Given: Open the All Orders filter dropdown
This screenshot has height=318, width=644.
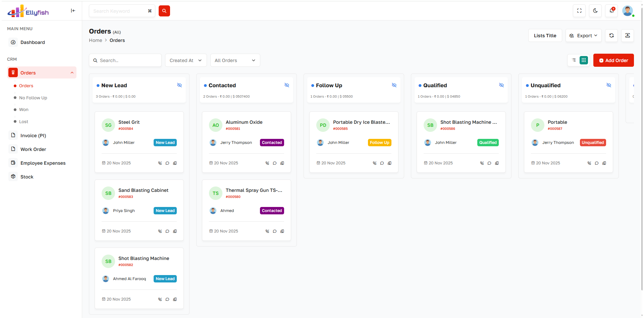Looking at the screenshot, I should 235,60.
